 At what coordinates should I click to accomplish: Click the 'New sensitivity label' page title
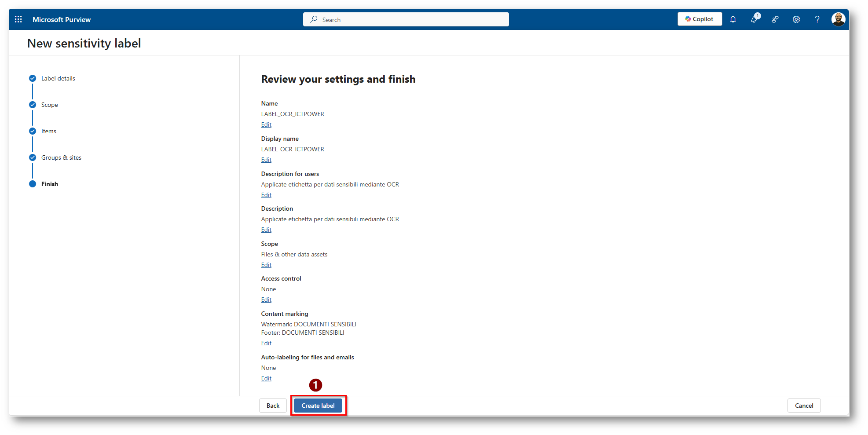(84, 43)
